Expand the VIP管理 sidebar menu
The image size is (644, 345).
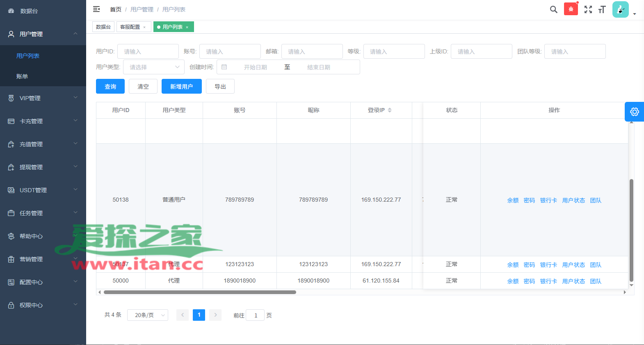(43, 98)
